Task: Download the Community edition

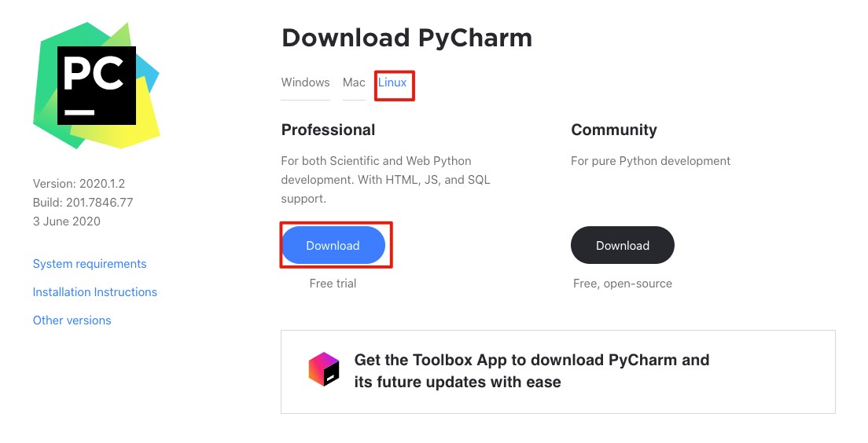Action: 622,245
